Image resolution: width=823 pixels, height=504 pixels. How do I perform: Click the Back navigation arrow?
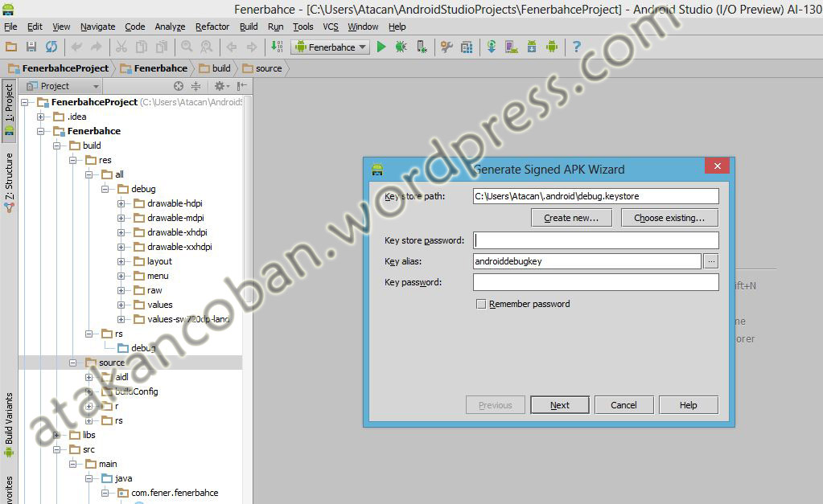pyautogui.click(x=232, y=47)
